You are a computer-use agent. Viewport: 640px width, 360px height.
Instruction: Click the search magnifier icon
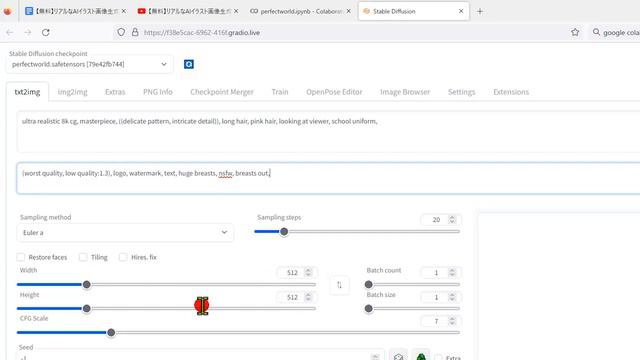click(596, 32)
